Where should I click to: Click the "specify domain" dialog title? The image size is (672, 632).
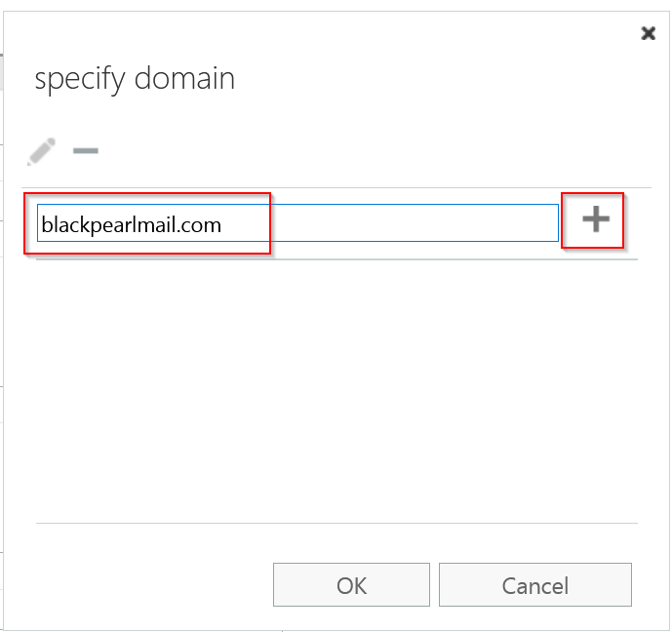(135, 79)
